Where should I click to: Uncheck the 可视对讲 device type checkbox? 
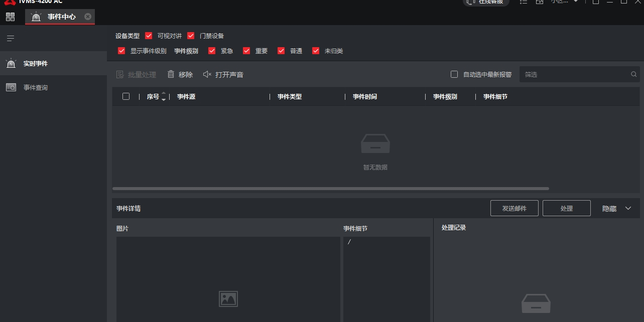click(149, 36)
